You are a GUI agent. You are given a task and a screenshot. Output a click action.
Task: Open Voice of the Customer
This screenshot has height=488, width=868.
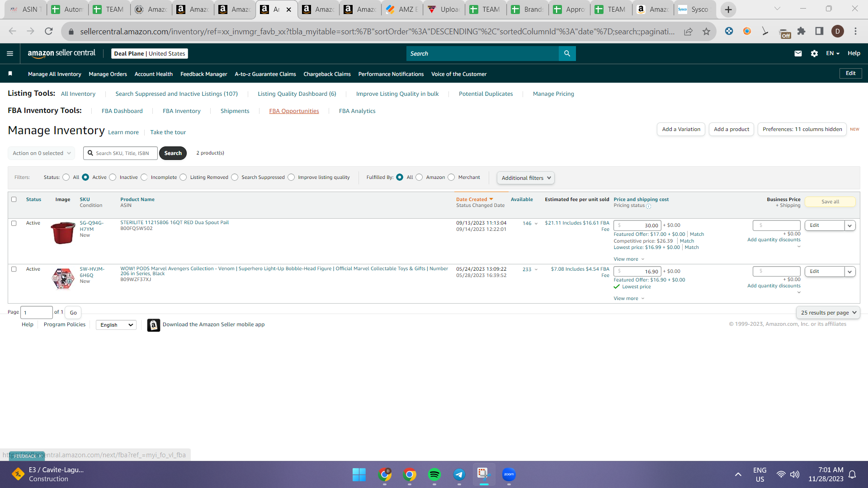459,74
